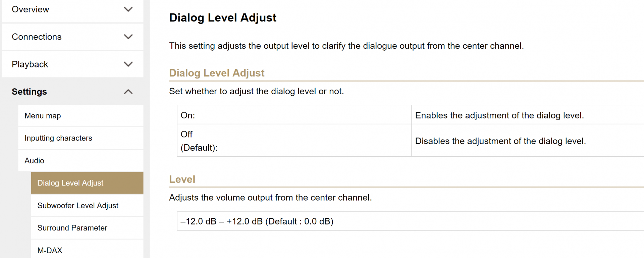Screen dimensions: 644x258
Task: Click the –12.0 dB to +12.0 dB range cell
Action: click(x=257, y=221)
